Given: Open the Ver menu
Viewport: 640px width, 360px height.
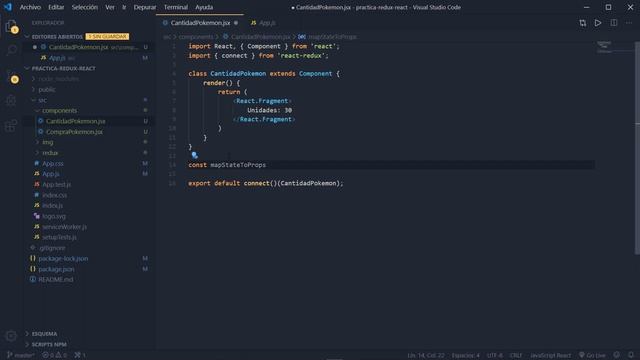Looking at the screenshot, I should (x=110, y=7).
